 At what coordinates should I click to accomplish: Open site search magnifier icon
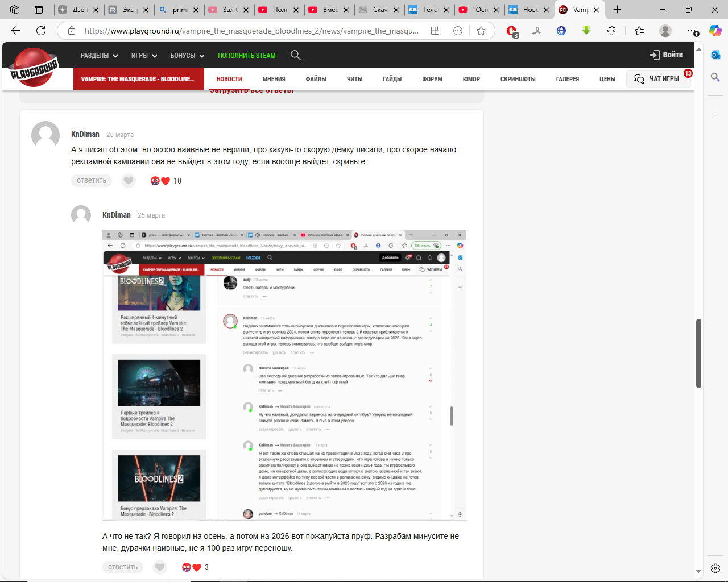coord(296,55)
